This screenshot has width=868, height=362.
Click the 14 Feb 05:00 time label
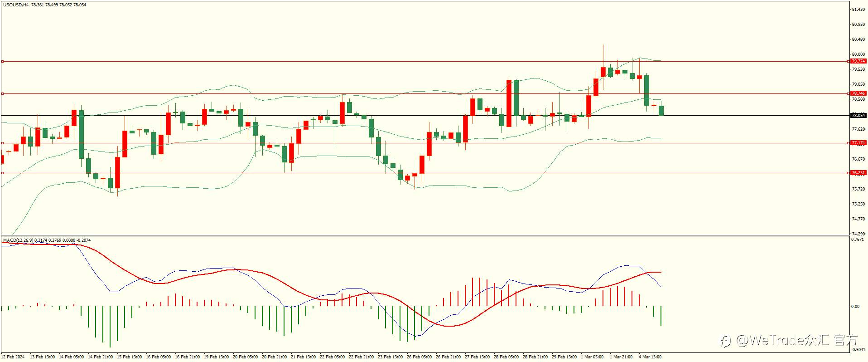click(71, 357)
